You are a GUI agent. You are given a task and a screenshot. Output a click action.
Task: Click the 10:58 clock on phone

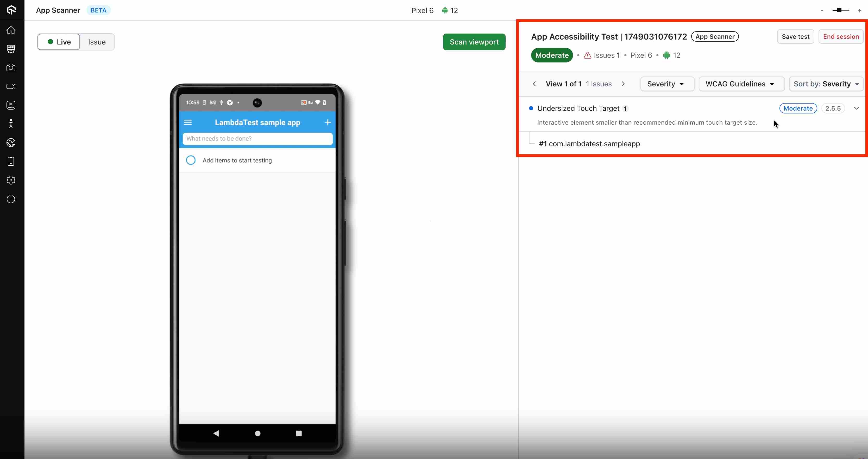pos(193,102)
